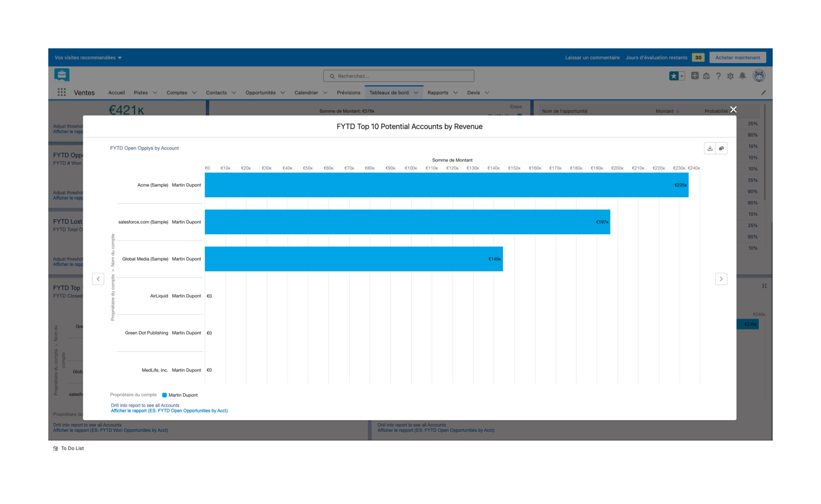Go to next dashboard component
821x504 pixels.
[x=721, y=279]
